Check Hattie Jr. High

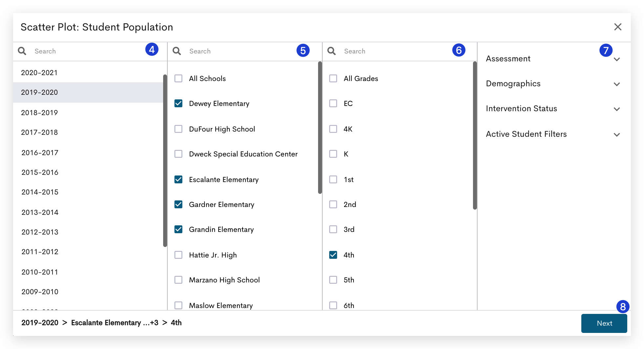pyautogui.click(x=179, y=255)
